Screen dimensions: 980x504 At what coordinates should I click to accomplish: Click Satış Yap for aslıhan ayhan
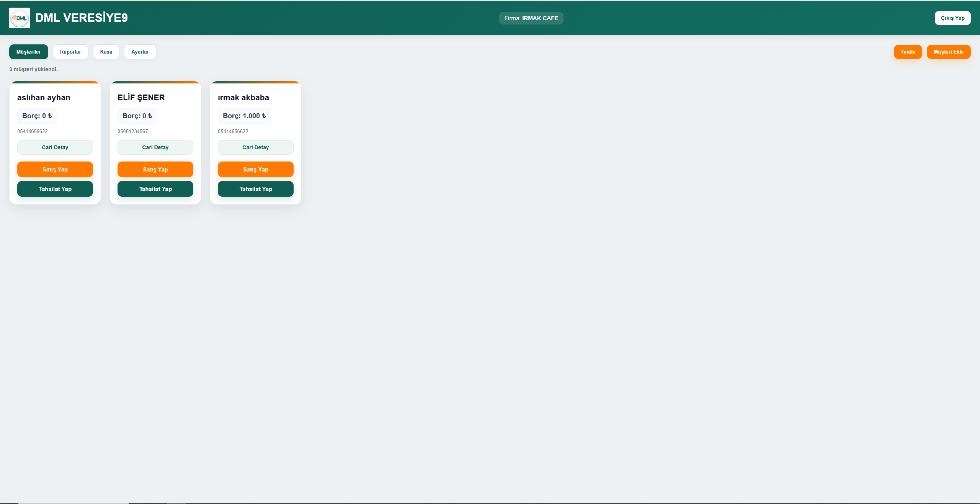click(x=55, y=169)
